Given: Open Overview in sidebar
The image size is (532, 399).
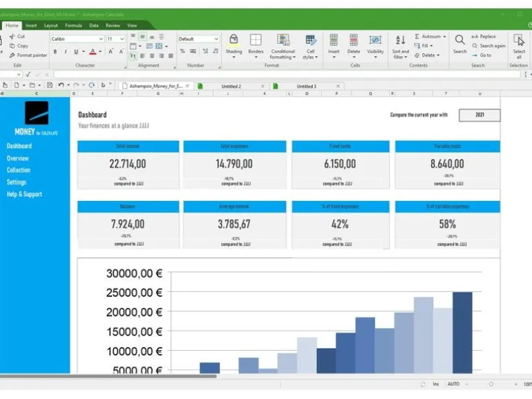Looking at the screenshot, I should (x=18, y=158).
